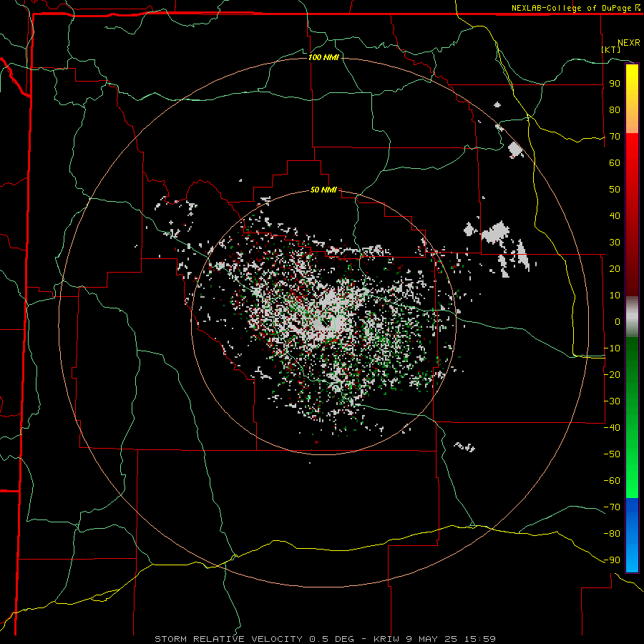Click the -20 value on the velocity scale

612,375
